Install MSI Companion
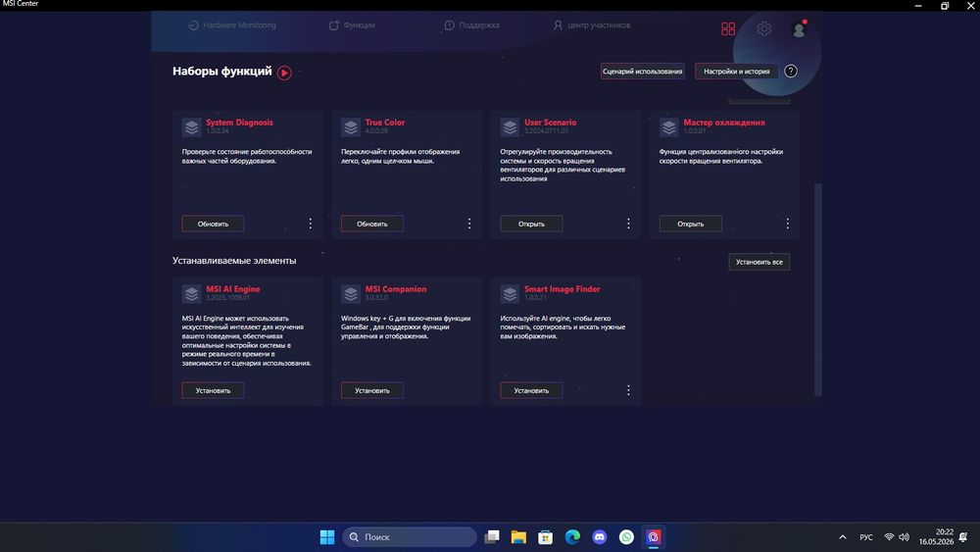 pyautogui.click(x=372, y=390)
